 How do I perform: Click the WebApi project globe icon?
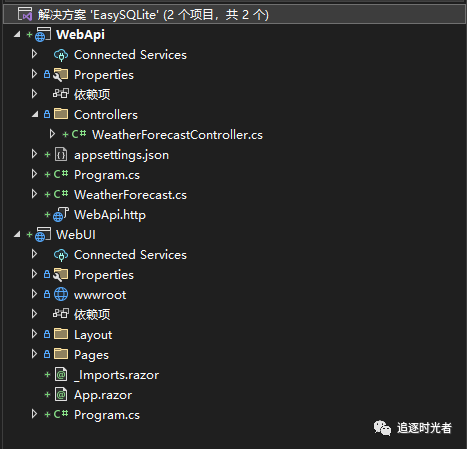43,34
